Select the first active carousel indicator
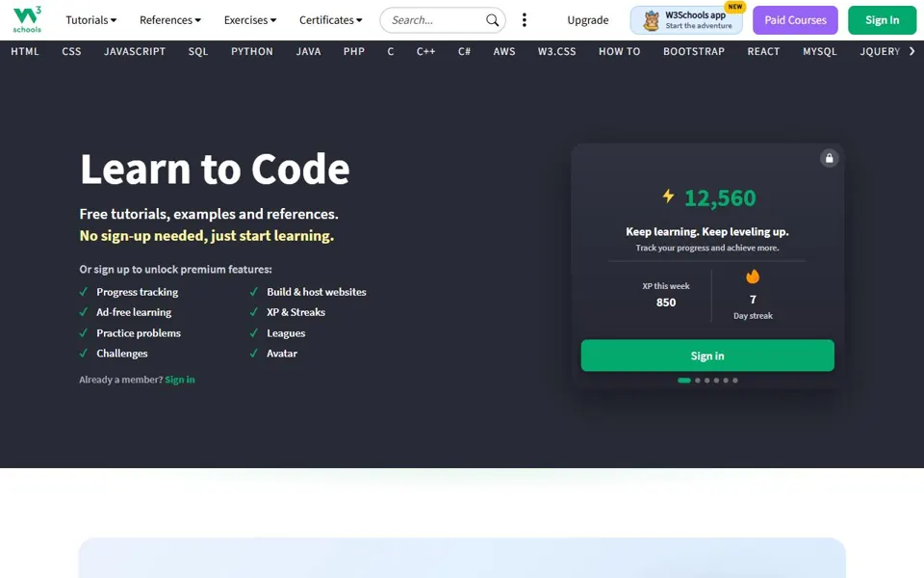This screenshot has height=578, width=924. pyautogui.click(x=683, y=381)
